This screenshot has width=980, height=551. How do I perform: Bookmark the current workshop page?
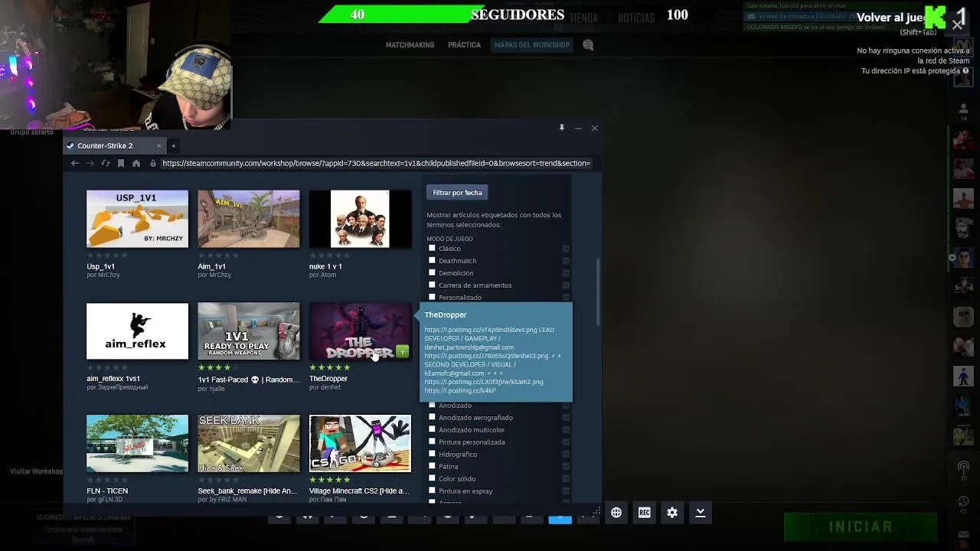121,163
